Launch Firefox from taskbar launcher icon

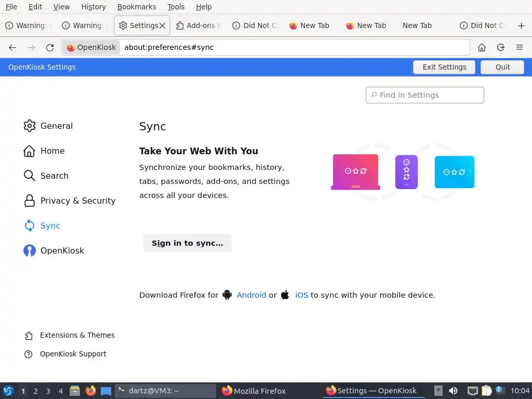pyautogui.click(x=90, y=391)
